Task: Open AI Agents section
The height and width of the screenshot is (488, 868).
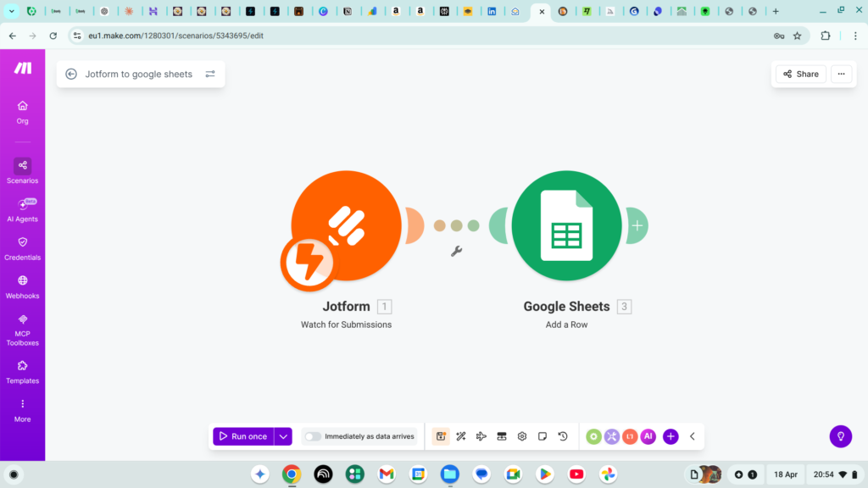Action: [x=22, y=210]
